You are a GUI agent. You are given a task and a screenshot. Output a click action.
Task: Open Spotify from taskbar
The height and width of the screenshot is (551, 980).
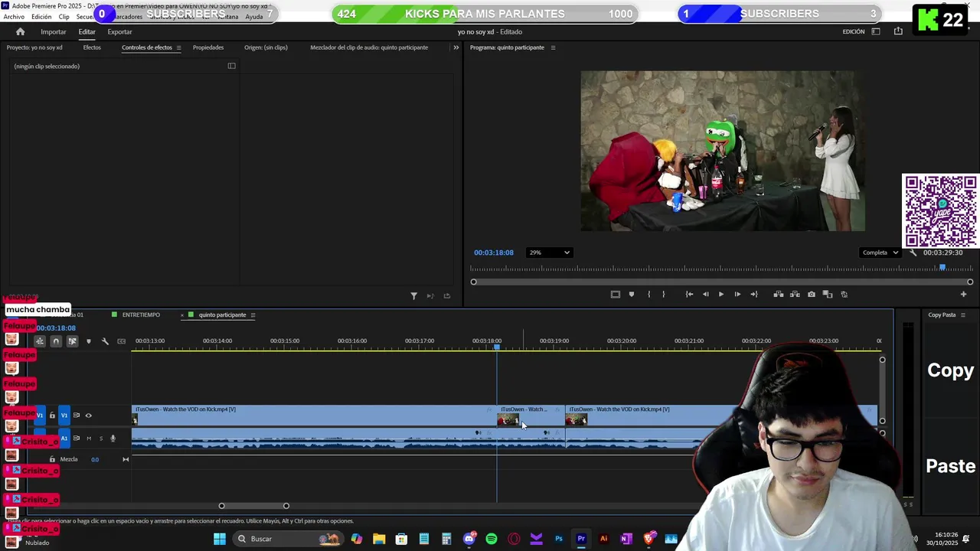[492, 539]
